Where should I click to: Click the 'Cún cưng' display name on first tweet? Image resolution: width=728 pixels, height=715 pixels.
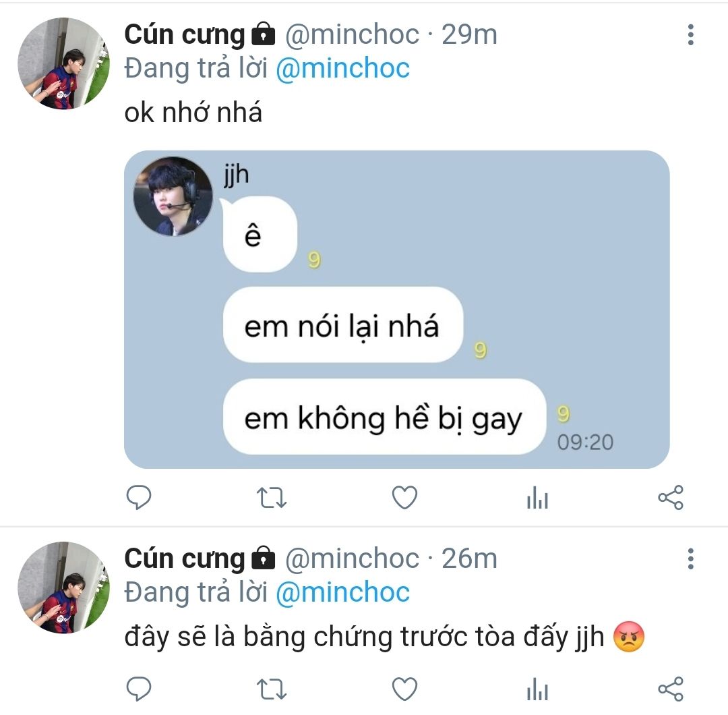(x=184, y=35)
